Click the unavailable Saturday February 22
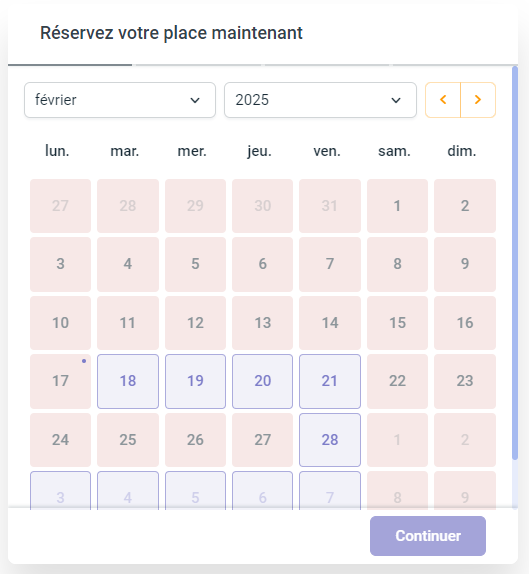529x574 pixels. (397, 381)
